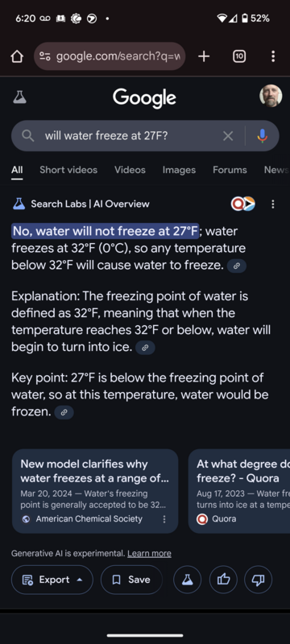The width and height of the screenshot is (290, 644).
Task: Expand the Export dropdown
Action: pos(52,580)
